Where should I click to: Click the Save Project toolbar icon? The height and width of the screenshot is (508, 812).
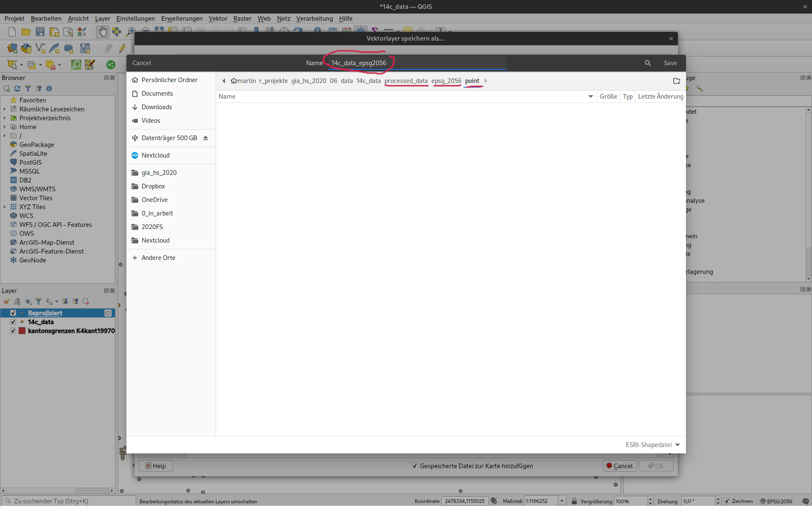pos(40,32)
